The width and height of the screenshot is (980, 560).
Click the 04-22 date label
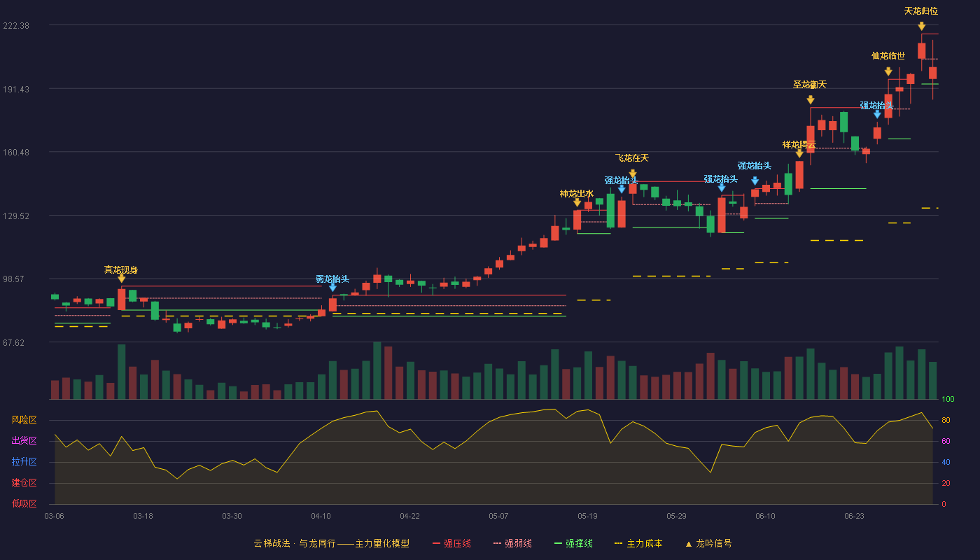409,516
